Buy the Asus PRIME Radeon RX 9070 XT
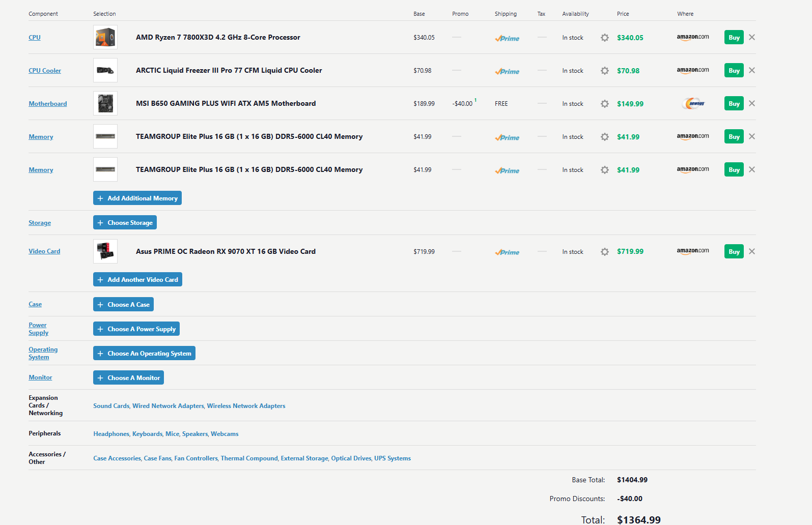The height and width of the screenshot is (525, 812). (x=734, y=251)
